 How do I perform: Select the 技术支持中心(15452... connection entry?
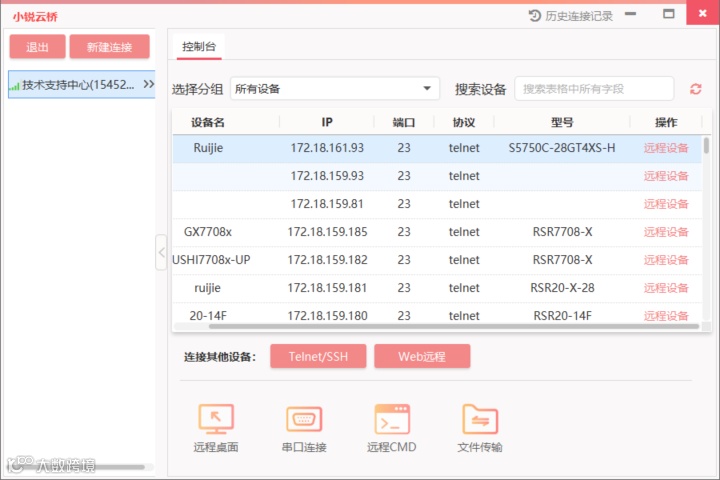(x=82, y=84)
